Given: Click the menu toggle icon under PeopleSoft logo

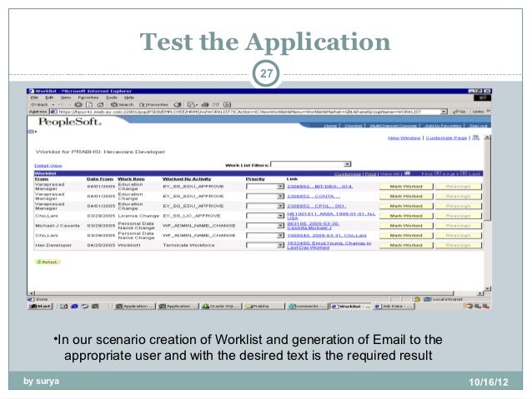Looking at the screenshot, I should click(x=32, y=132).
